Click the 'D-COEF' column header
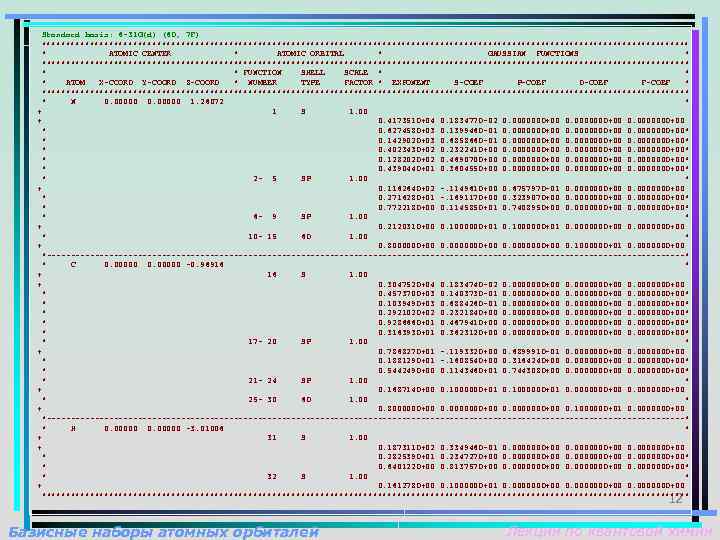The height and width of the screenshot is (540, 720). [594, 83]
